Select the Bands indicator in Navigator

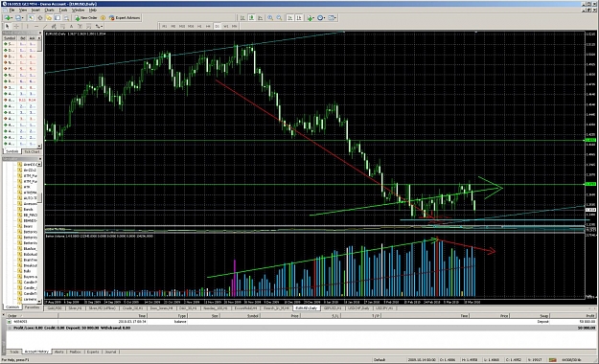[28, 210]
